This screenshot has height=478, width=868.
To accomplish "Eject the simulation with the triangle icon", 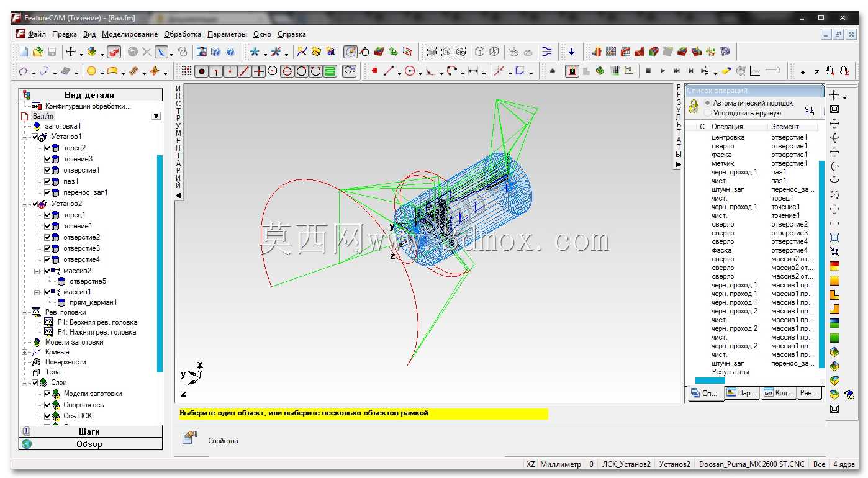I will [x=553, y=71].
